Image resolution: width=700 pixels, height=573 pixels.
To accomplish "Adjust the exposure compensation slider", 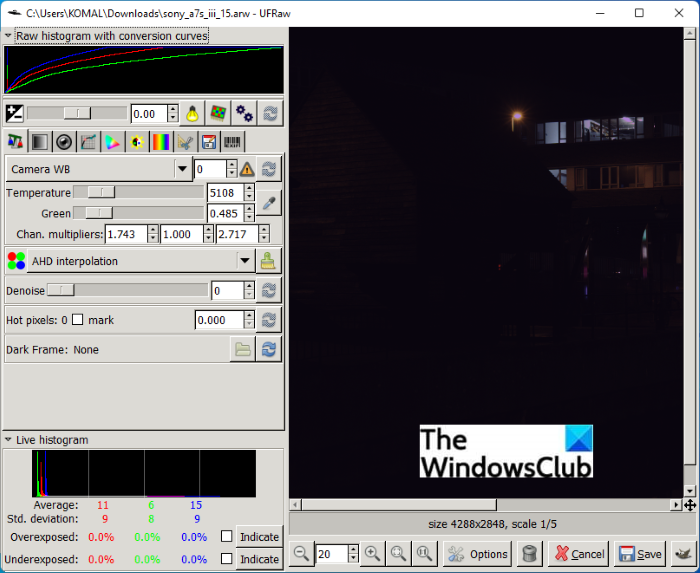I will point(77,113).
